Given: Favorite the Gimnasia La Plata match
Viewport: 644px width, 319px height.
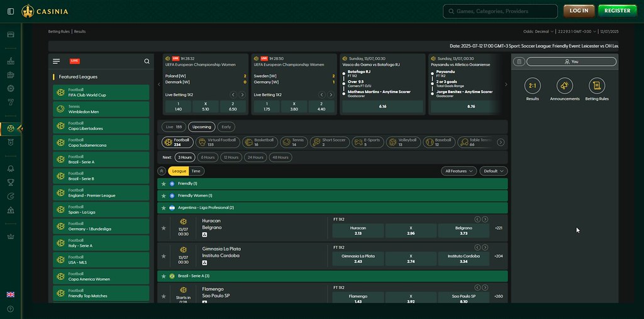Looking at the screenshot, I should [164, 256].
